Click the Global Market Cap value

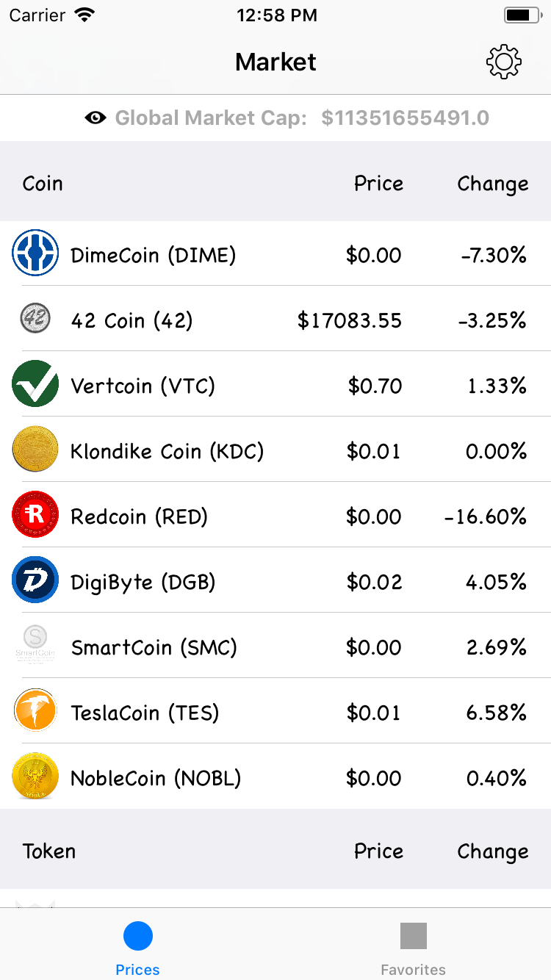(x=406, y=118)
